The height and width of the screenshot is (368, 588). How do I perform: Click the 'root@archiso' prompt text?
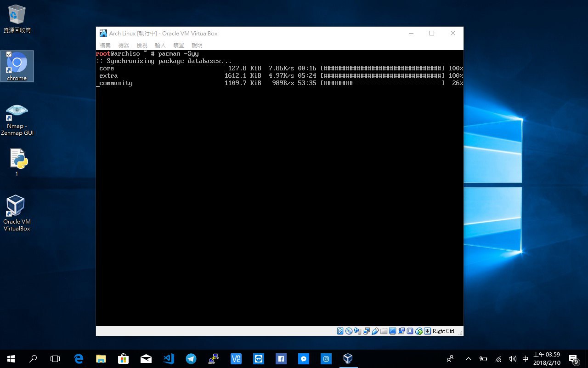118,54
